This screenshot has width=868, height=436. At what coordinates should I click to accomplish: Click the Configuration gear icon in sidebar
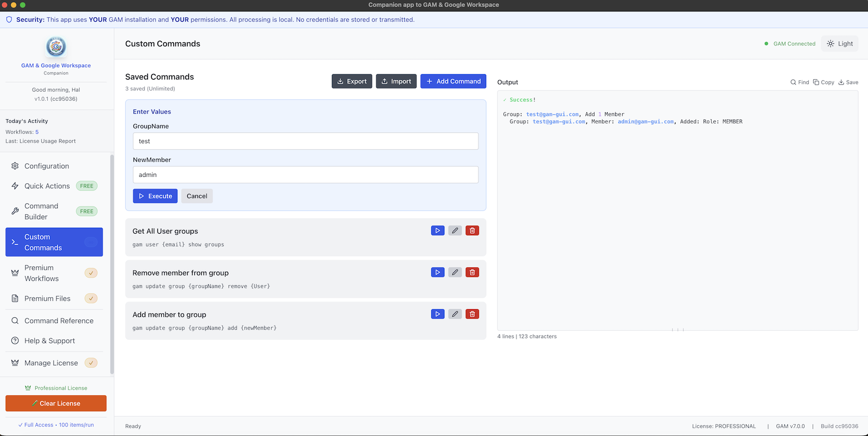click(x=15, y=166)
